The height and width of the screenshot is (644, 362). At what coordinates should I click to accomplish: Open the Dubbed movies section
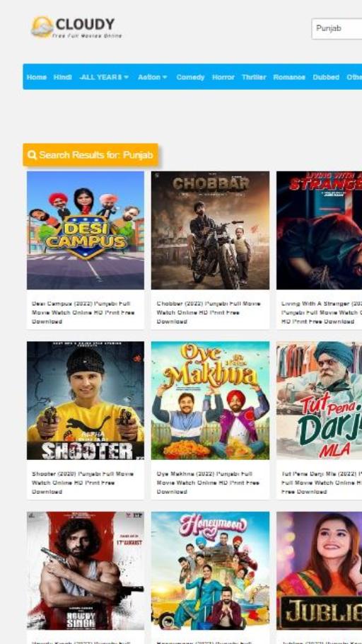326,77
